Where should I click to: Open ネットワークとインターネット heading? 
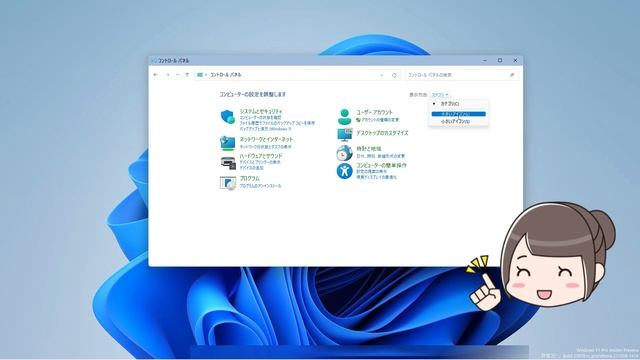coord(266,139)
